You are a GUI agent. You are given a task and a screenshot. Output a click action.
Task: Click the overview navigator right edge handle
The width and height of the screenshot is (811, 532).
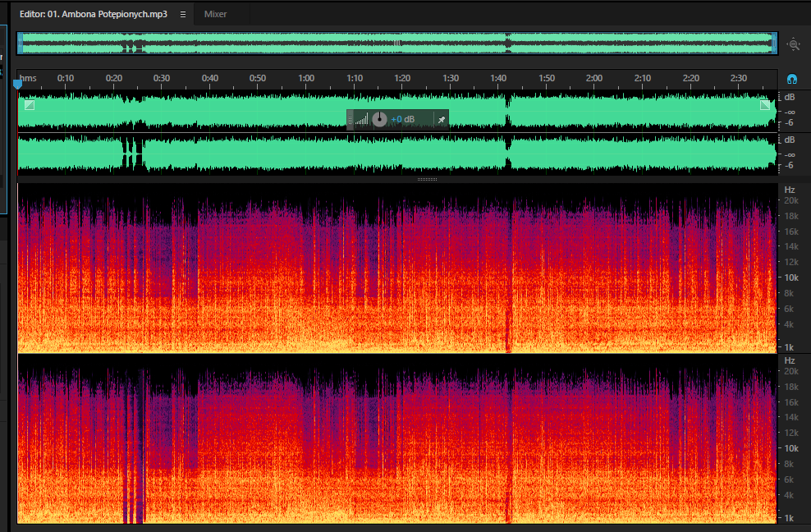774,44
